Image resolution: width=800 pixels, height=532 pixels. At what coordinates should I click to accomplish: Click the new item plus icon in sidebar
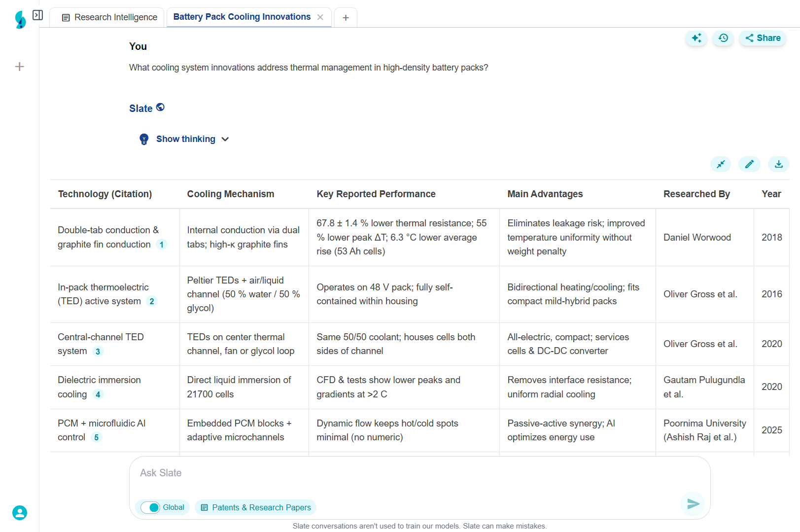click(x=20, y=67)
